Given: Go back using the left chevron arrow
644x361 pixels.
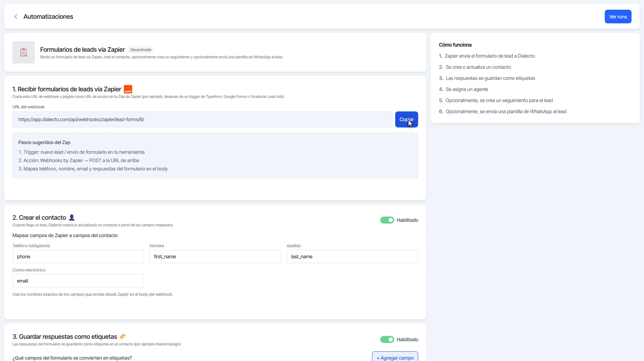Looking at the screenshot, I should pos(16,17).
